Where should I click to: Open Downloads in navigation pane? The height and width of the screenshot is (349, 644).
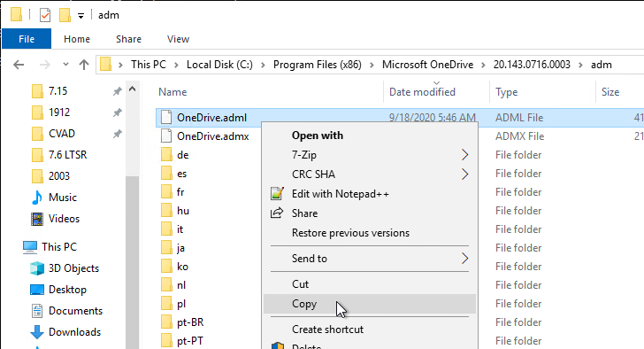(74, 332)
